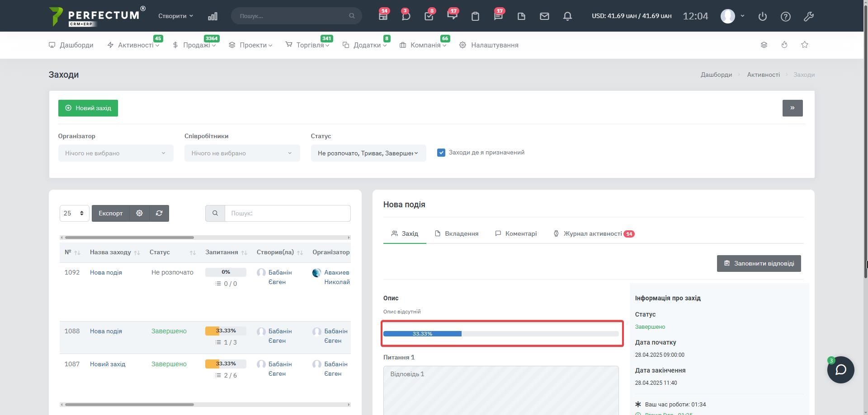Viewport: 868px width, 415px height.
Task: Open the mail envelope icon
Action: [544, 16]
